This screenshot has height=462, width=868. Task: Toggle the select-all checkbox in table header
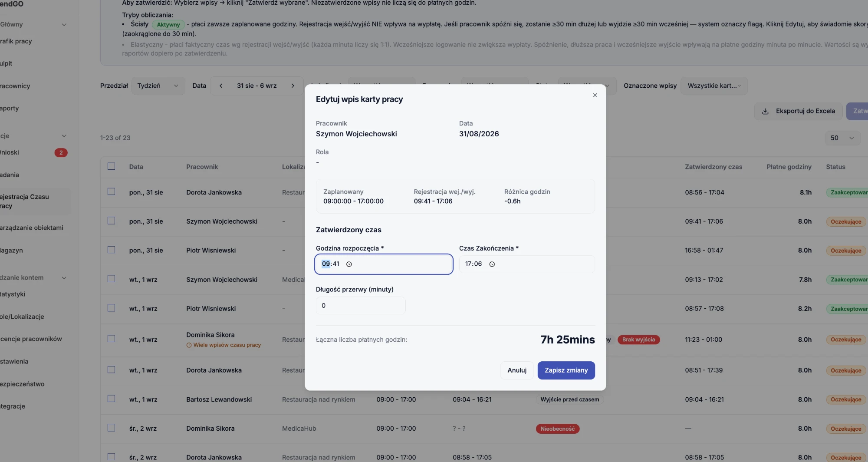(x=112, y=166)
